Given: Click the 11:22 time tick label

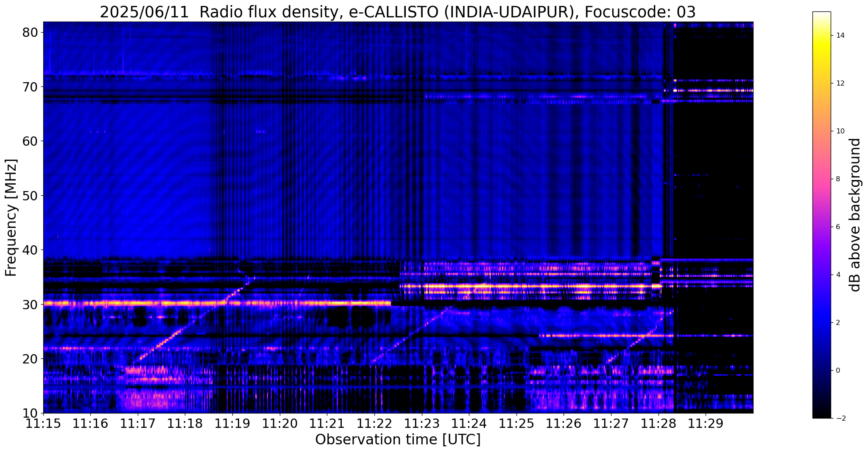Looking at the screenshot, I should tap(374, 423).
